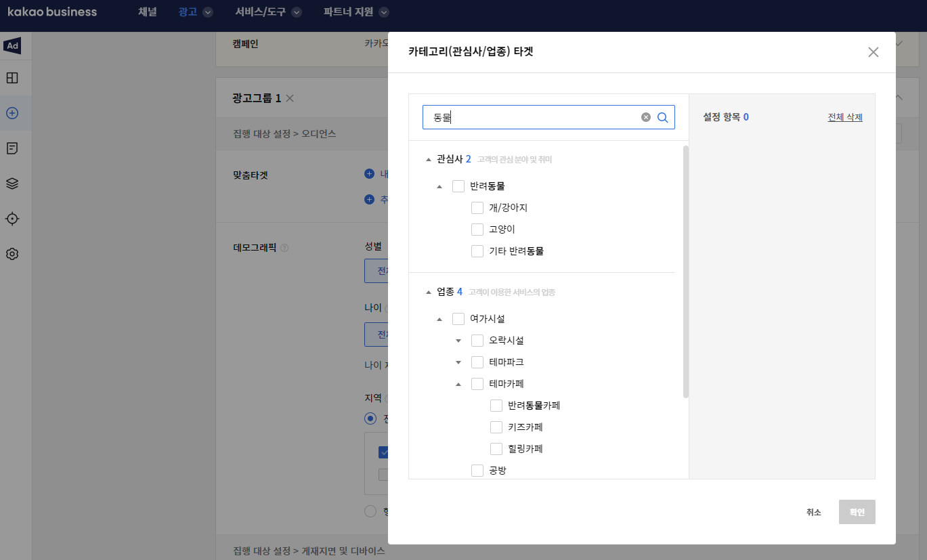Open the target crosshair sidebar icon
The width and height of the screenshot is (927, 560).
point(12,219)
